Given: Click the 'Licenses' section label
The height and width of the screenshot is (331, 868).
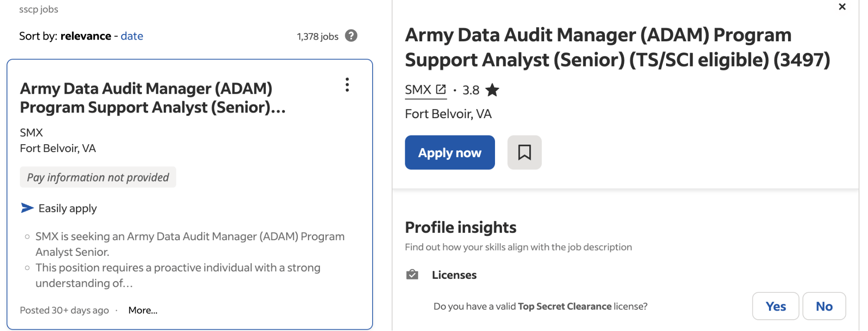Looking at the screenshot, I should click(x=454, y=275).
